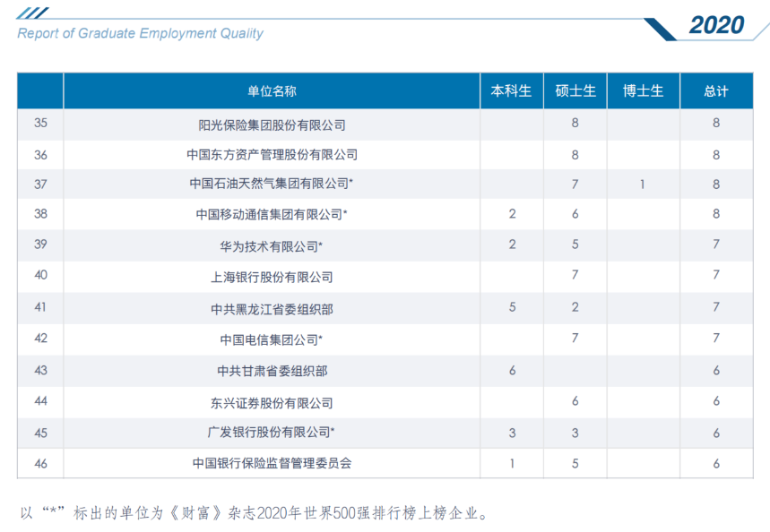Click the 总计 value 8 for 阳光保险集团
This screenshot has height=532, width=770.
[x=716, y=123]
